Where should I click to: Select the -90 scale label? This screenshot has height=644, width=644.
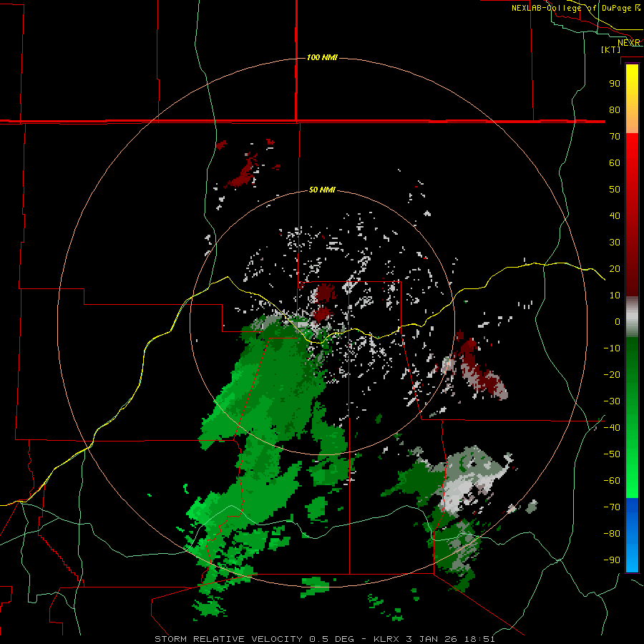[x=612, y=560]
